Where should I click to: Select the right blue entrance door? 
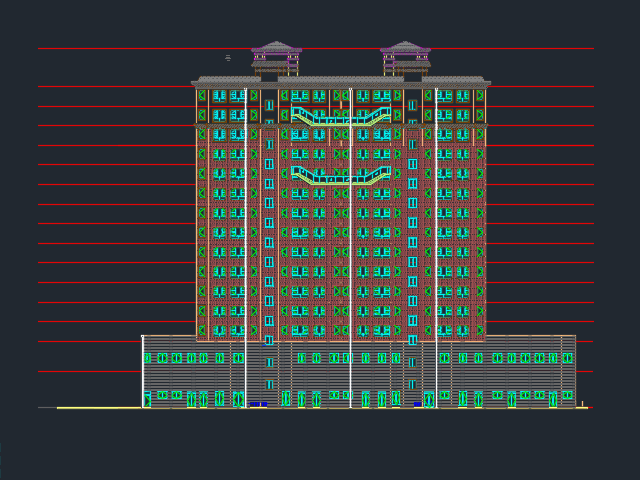[418, 404]
